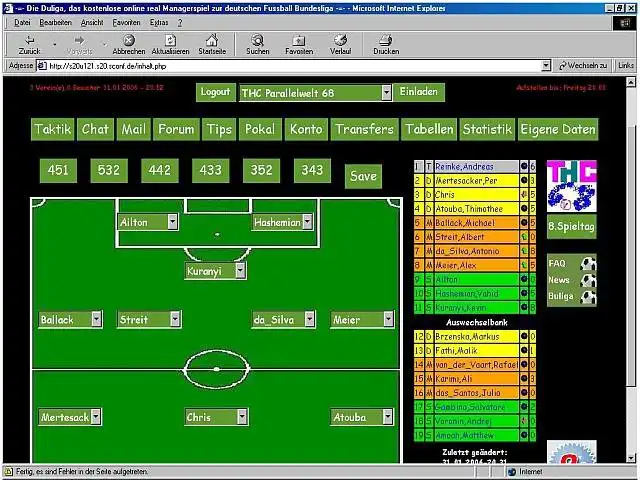640x480 pixels.
Task: Click the Drucken printer icon
Action: click(385, 40)
